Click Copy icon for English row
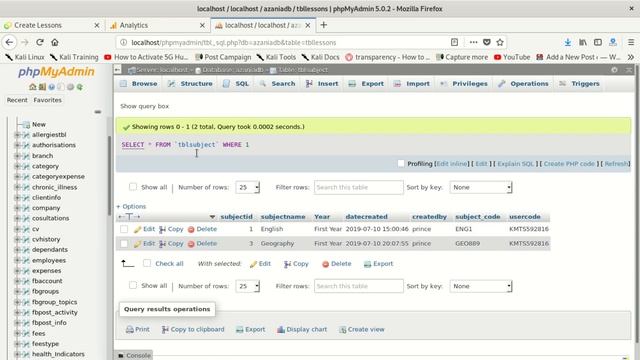The height and width of the screenshot is (360, 640). coord(162,229)
